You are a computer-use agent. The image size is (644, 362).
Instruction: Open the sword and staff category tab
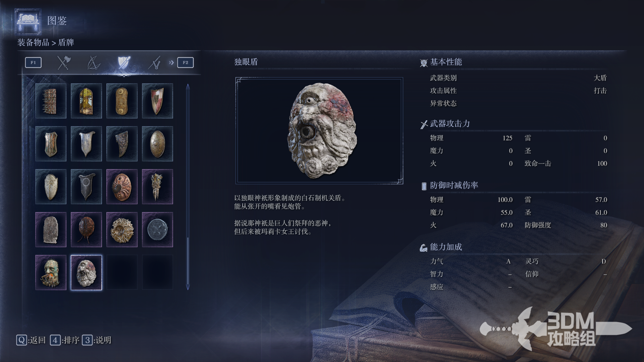point(154,63)
